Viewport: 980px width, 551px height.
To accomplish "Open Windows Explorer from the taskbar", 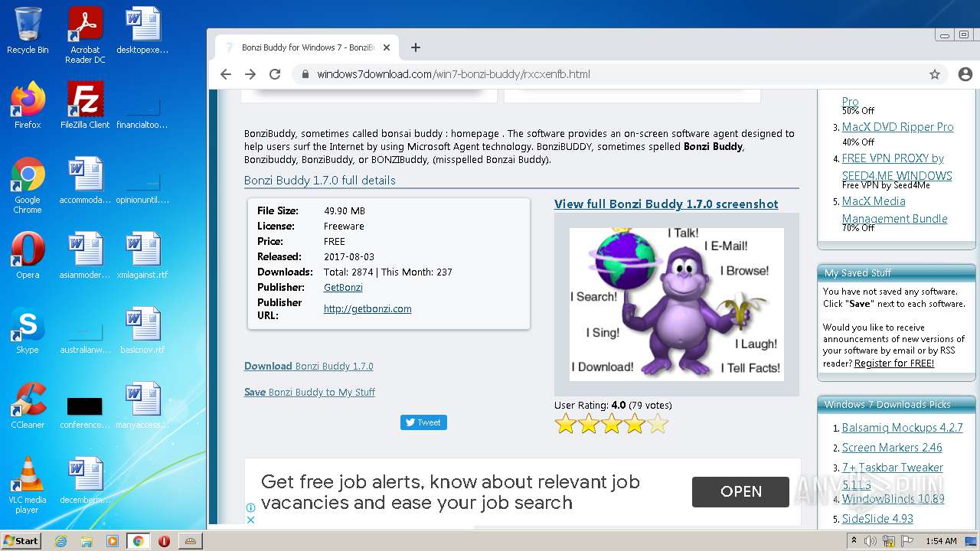I will [x=87, y=541].
